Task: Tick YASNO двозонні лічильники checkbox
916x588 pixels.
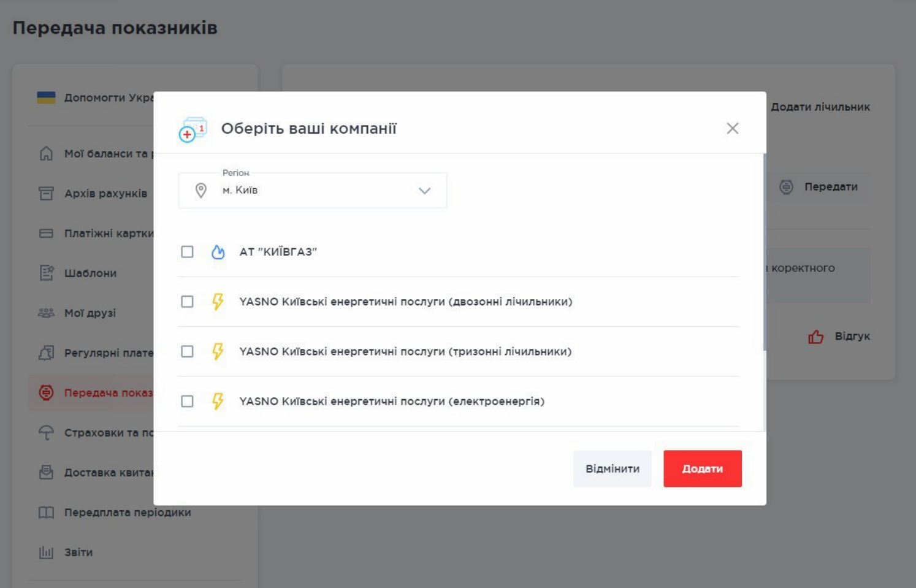Action: (x=187, y=302)
